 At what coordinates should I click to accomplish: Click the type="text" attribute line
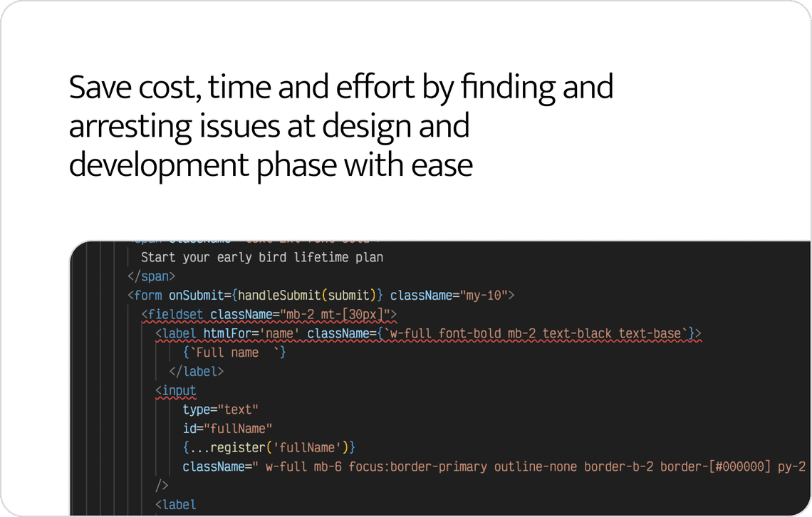pos(220,409)
